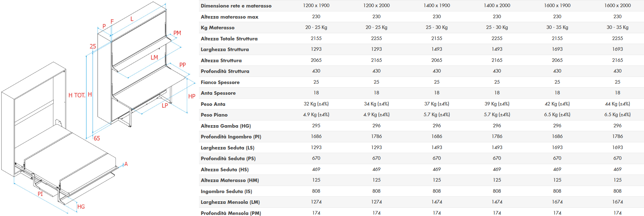Select the 'Altezza Totale Struttura' row label
Screen dimensions: 644x216
pos(229,39)
